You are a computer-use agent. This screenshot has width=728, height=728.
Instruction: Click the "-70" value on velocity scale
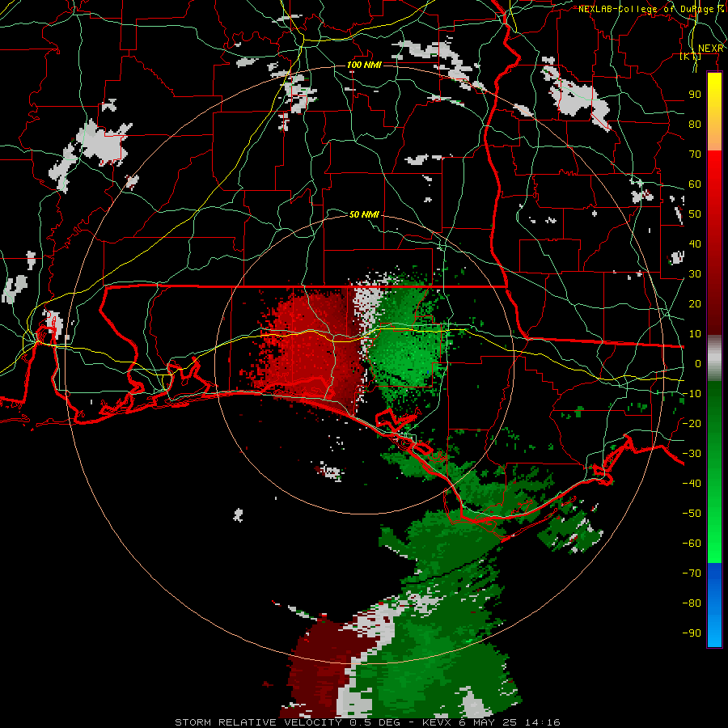coord(692,573)
